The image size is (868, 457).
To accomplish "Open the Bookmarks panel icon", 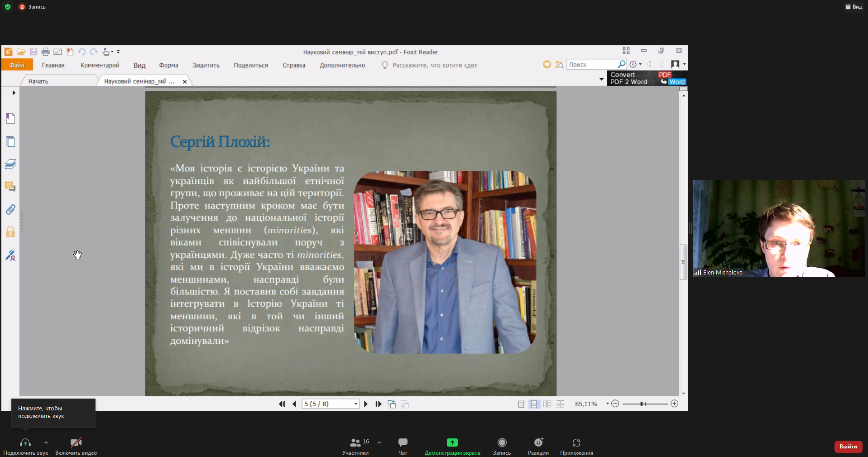I will (10, 119).
